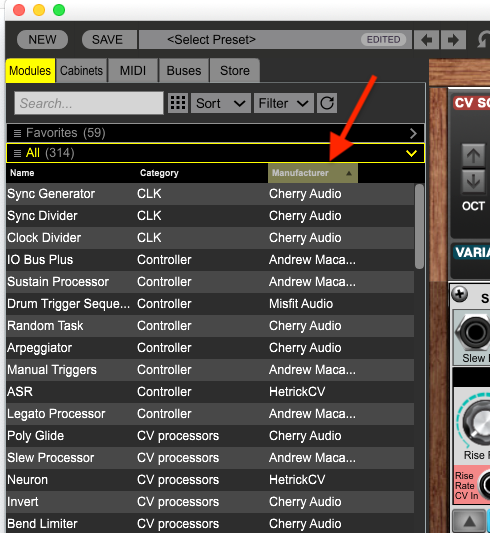490x533 pixels.
Task: Click the All list handle icon
Action: pos(17,153)
